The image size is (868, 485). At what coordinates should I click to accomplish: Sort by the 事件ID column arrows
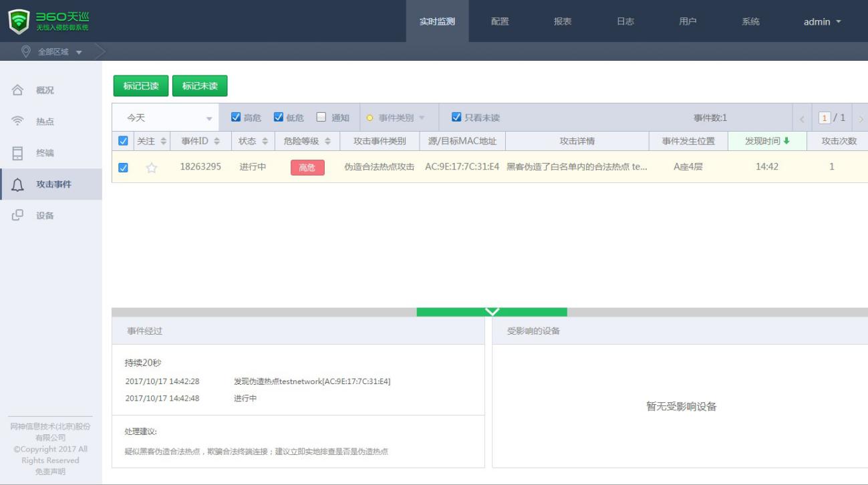[216, 141]
